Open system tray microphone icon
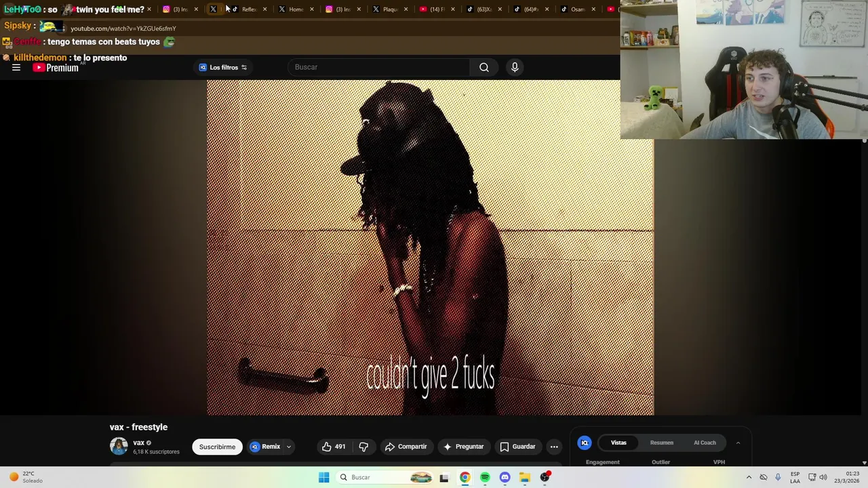This screenshot has height=488, width=868. [x=778, y=477]
